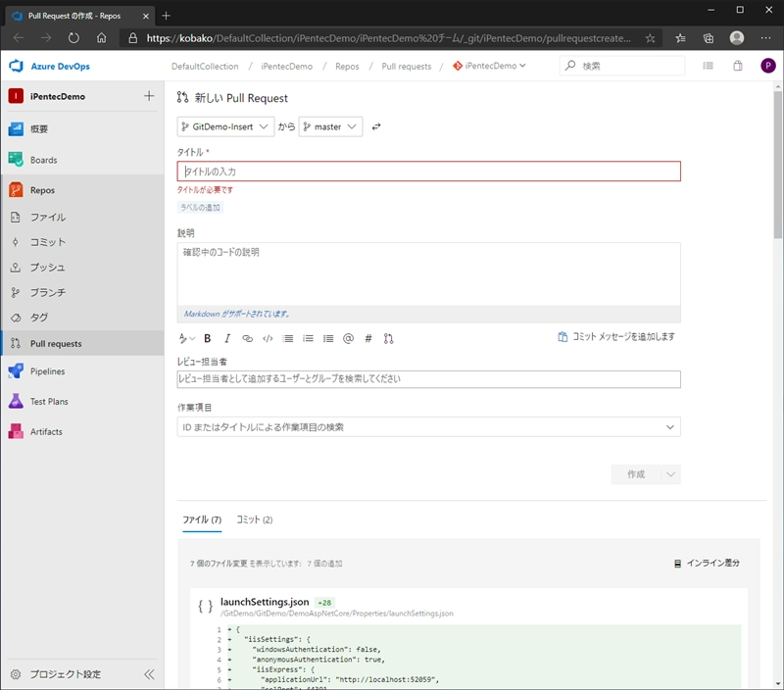Click the タイトル input field
This screenshot has height=690, width=784.
coord(428,171)
